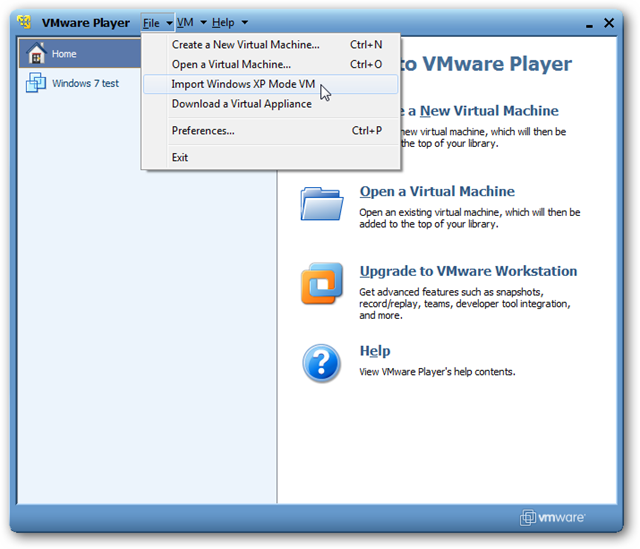The height and width of the screenshot is (549, 640).
Task: Click the Open a Virtual Machine folder icon
Action: [x=322, y=204]
